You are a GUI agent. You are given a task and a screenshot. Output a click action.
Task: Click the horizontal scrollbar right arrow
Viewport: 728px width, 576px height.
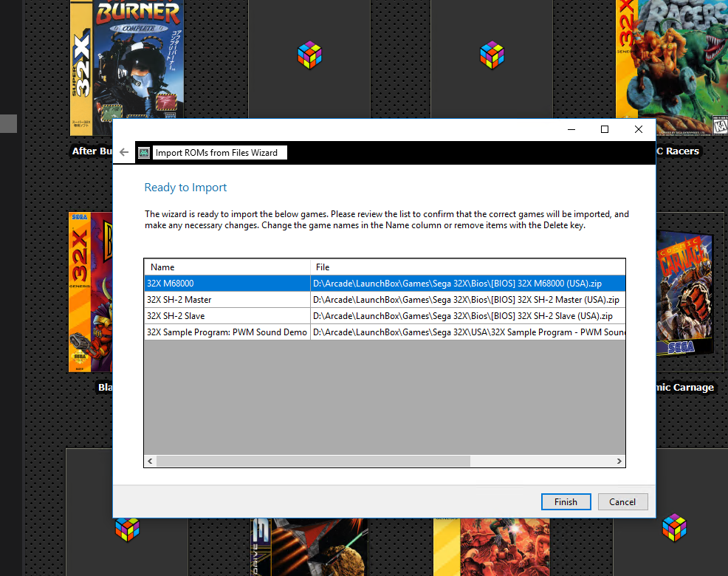coord(619,462)
